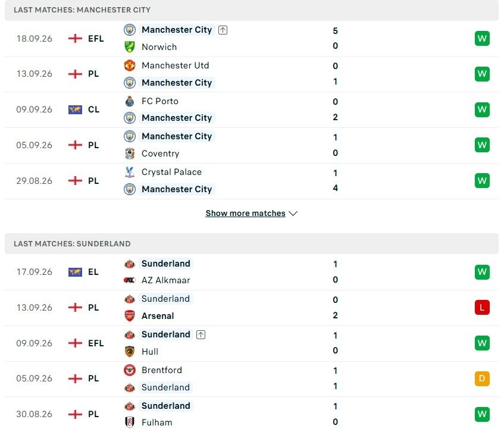This screenshot has width=504, height=432.
Task: Click the Brentford club crest icon
Action: tap(130, 370)
